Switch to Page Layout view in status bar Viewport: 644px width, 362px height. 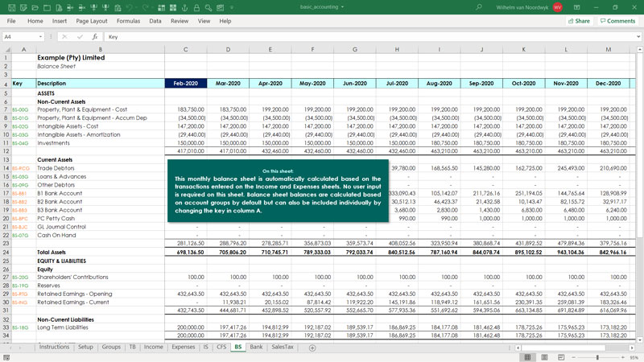[x=544, y=357]
